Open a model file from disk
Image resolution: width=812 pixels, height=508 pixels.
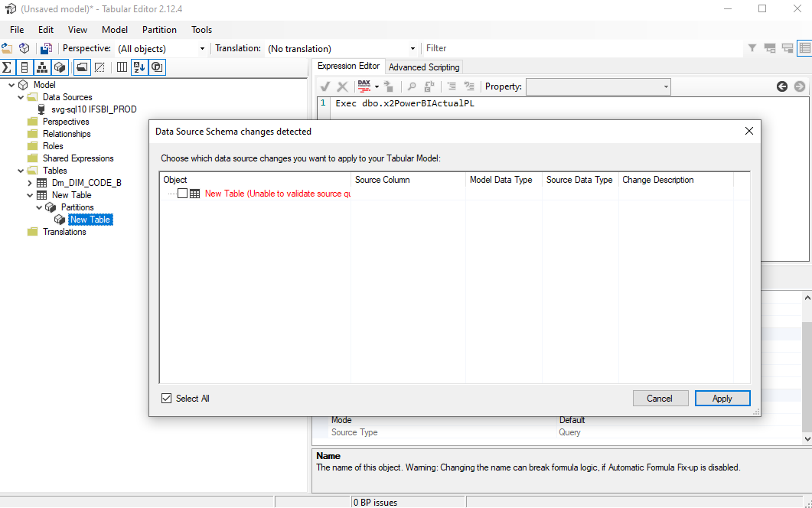click(7, 47)
